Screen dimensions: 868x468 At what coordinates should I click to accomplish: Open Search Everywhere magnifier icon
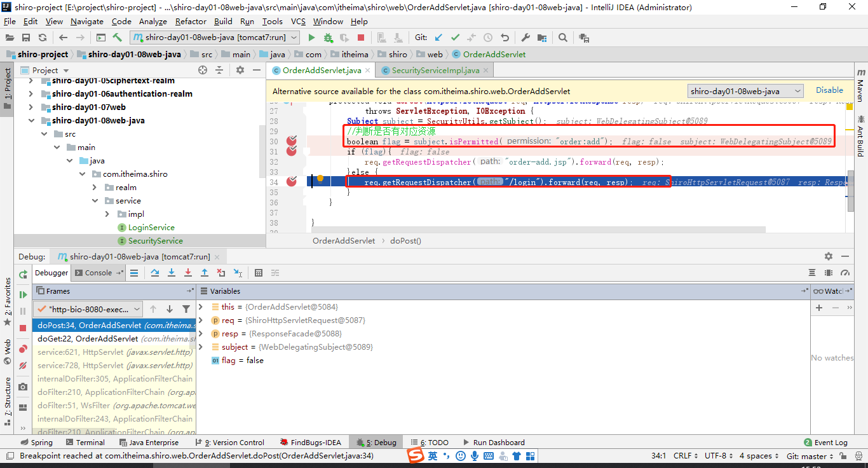(563, 38)
